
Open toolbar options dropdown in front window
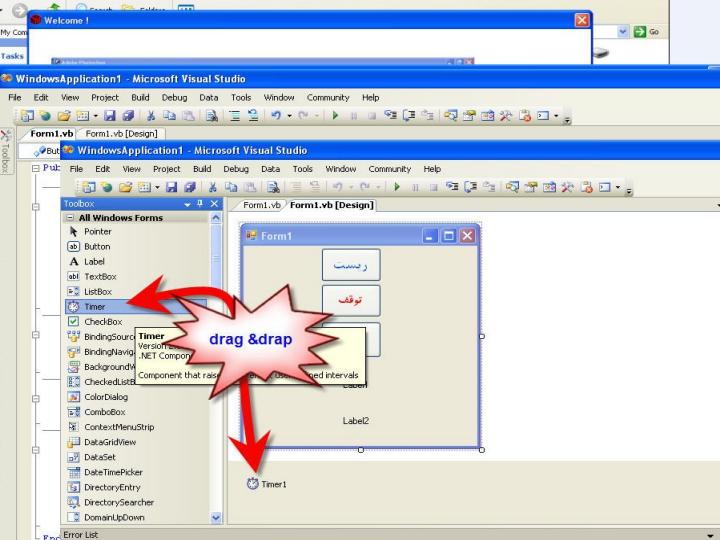coord(629,190)
